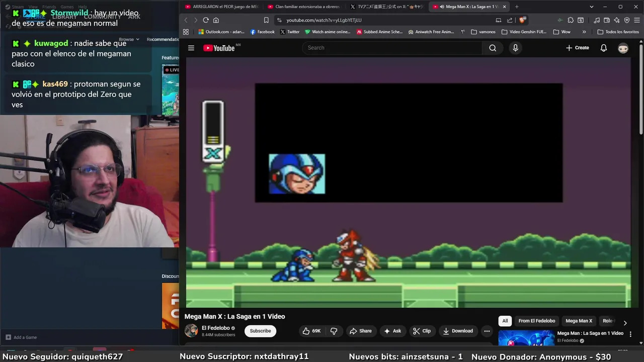Open the YouTube hamburger guide menu
The height and width of the screenshot is (362, 644).
[191, 48]
